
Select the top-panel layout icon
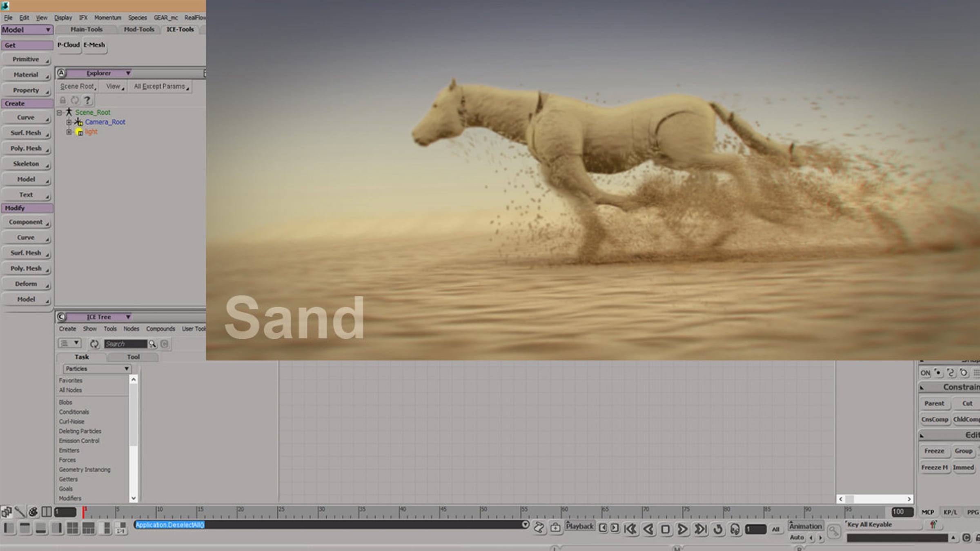[x=25, y=528]
